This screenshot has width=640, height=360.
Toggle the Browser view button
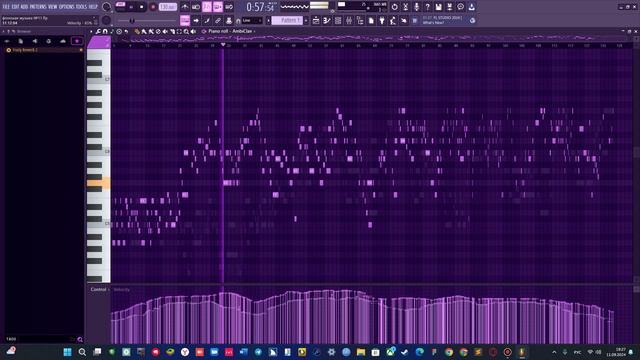pos(360,20)
